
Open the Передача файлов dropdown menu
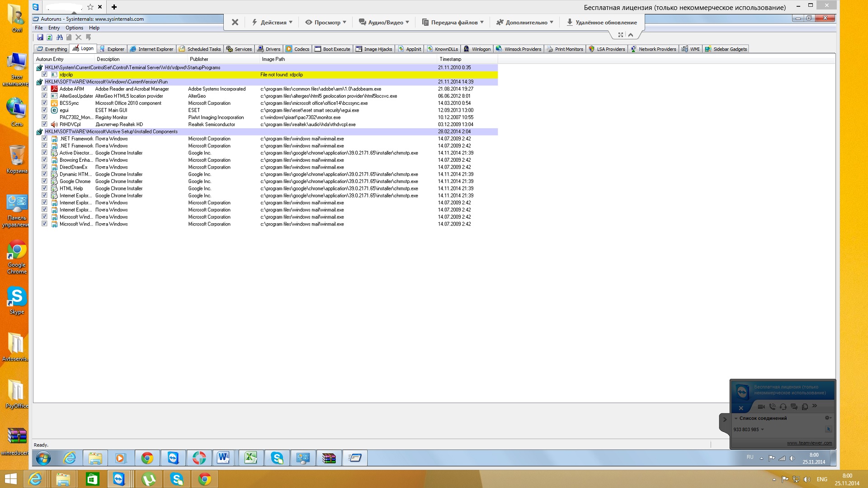pyautogui.click(x=453, y=22)
